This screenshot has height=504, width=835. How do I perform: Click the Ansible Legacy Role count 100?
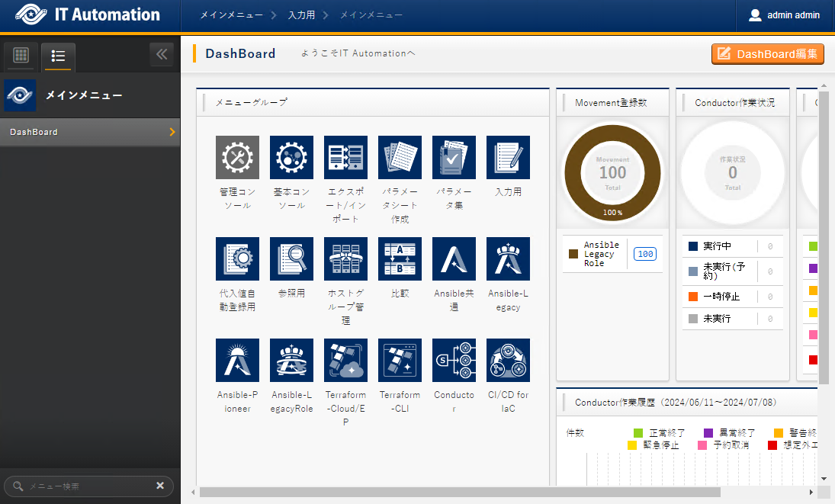click(x=645, y=254)
